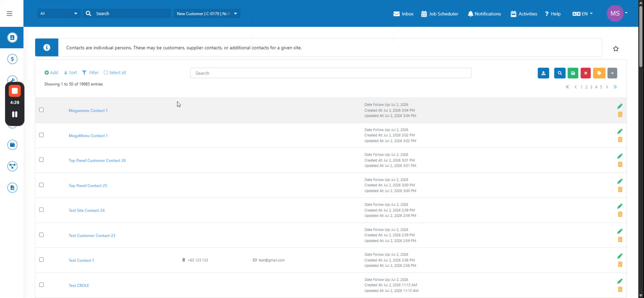This screenshot has width=644, height=298.
Task: Click the red X clear button
Action: tap(586, 73)
